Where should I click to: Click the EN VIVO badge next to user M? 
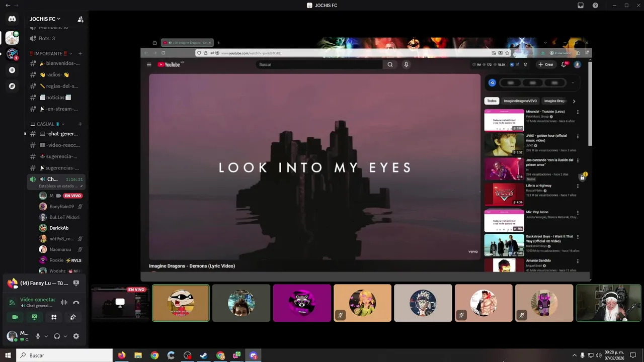point(72,196)
